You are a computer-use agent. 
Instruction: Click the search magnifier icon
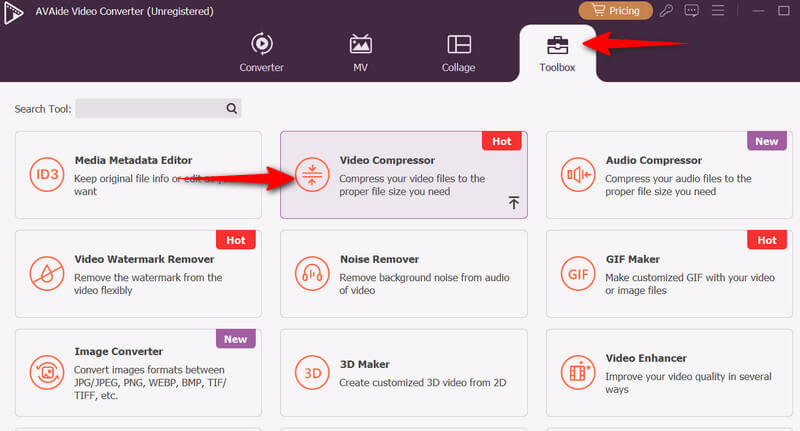pyautogui.click(x=232, y=108)
